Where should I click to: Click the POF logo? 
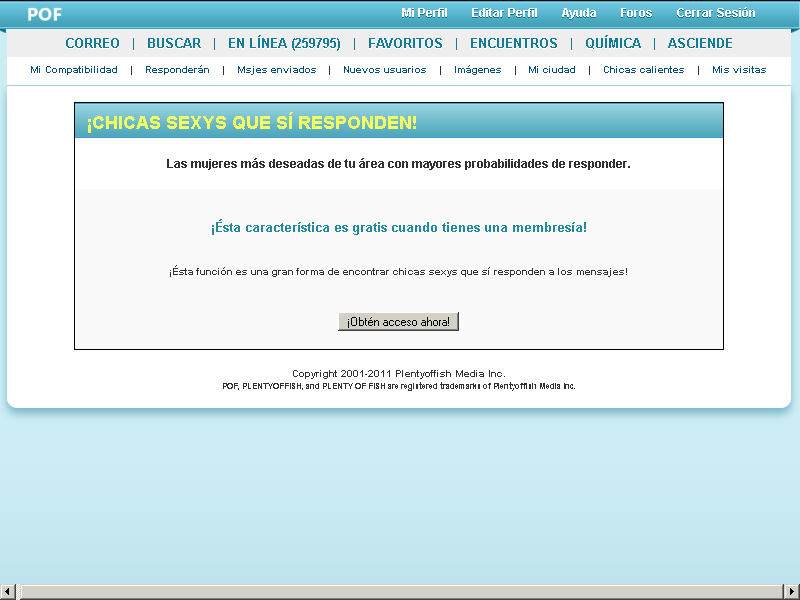[44, 14]
